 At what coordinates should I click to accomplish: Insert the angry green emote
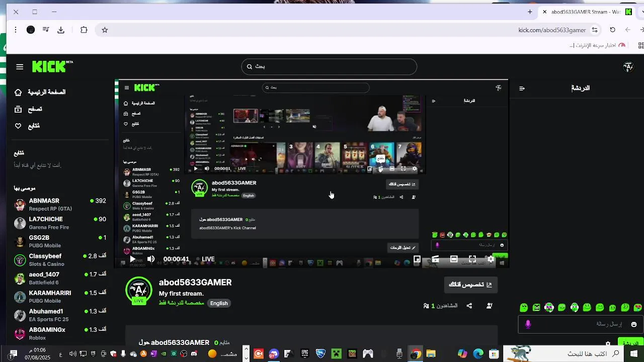[536, 307]
